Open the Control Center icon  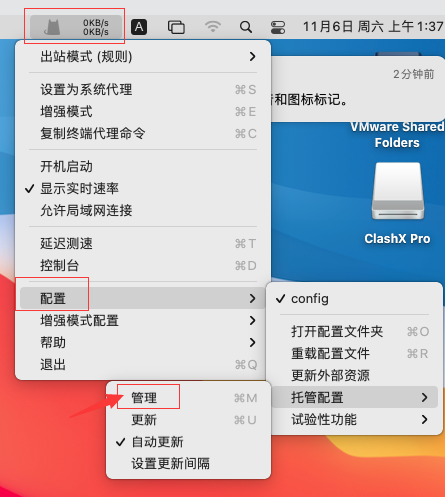278,27
